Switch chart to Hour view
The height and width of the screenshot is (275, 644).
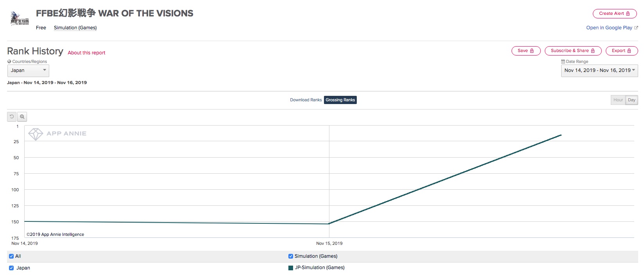618,100
